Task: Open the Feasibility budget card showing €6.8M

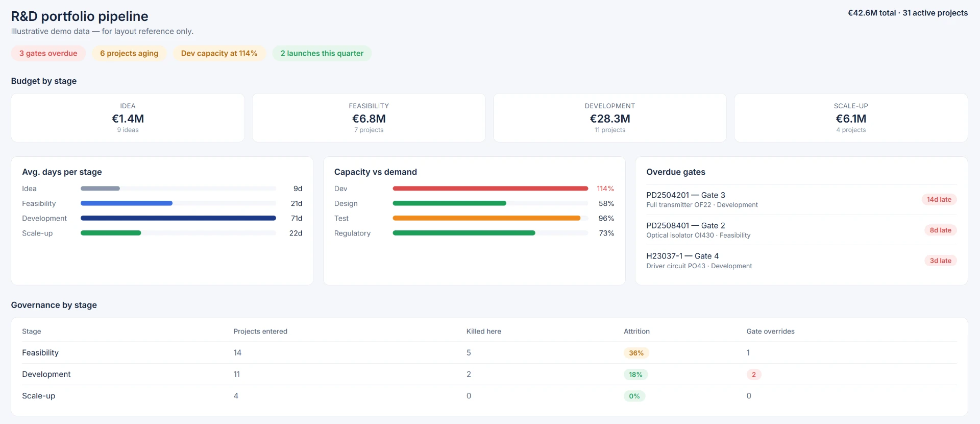Action: tap(369, 117)
